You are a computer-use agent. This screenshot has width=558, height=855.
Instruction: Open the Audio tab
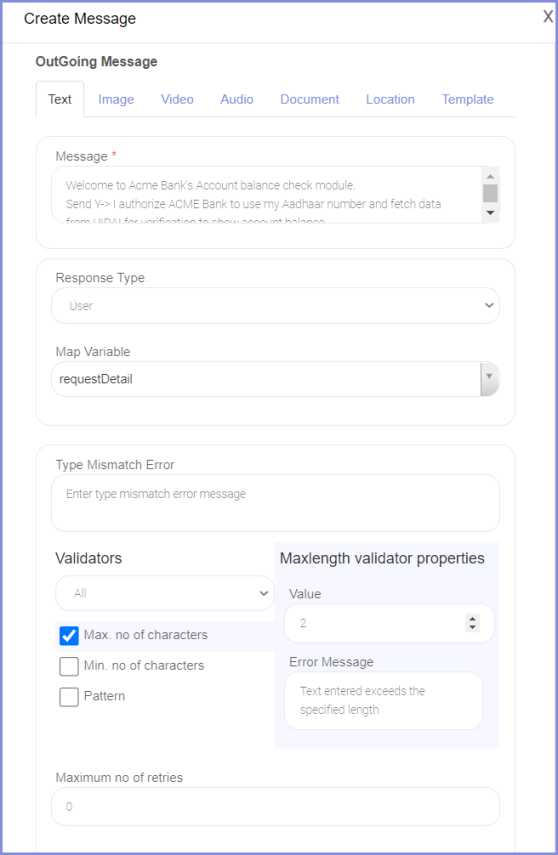[237, 99]
